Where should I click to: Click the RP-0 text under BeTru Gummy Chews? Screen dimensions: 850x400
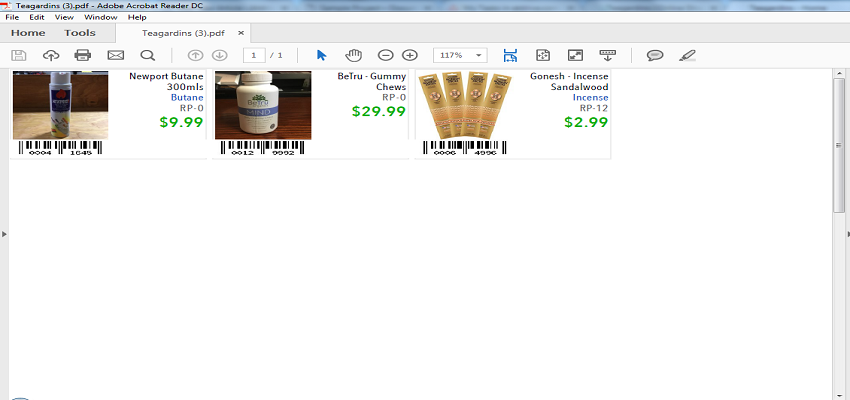click(394, 98)
